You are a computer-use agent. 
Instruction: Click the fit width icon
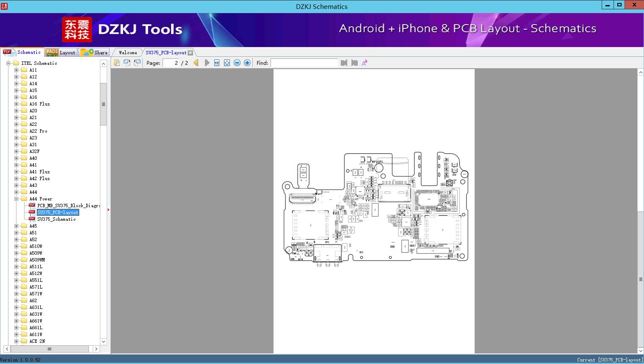[217, 63]
